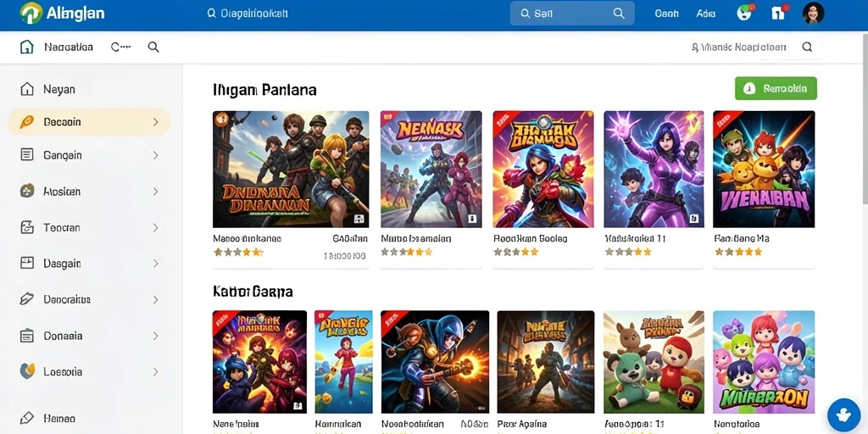This screenshot has width=868, height=434.
Task: Open the plush animals game thumbnail
Action: coord(654,362)
